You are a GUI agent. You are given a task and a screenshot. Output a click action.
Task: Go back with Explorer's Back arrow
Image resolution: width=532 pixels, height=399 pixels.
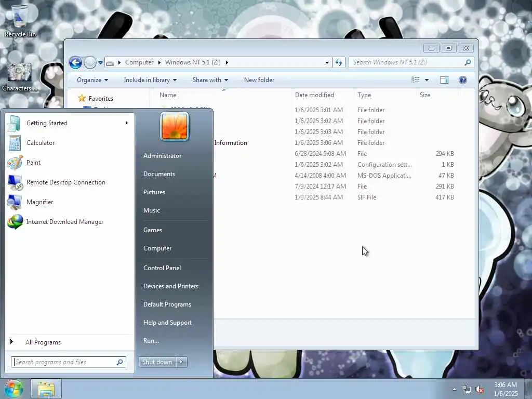click(x=75, y=62)
